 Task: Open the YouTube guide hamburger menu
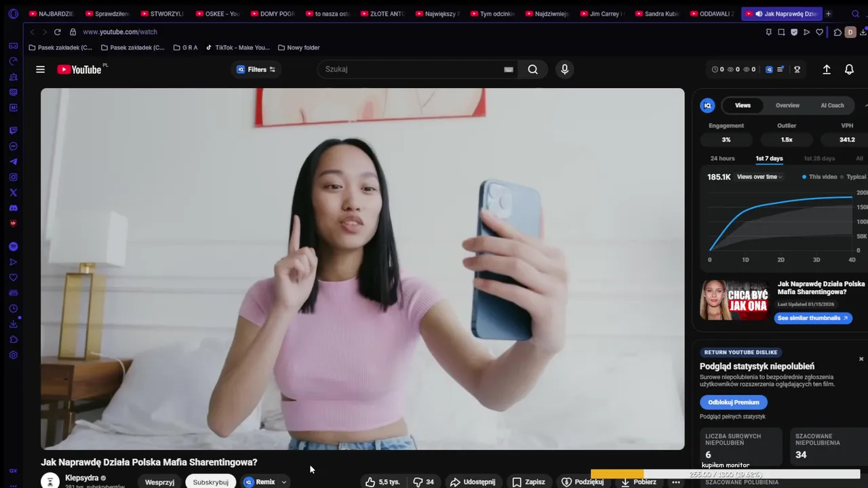click(x=40, y=69)
